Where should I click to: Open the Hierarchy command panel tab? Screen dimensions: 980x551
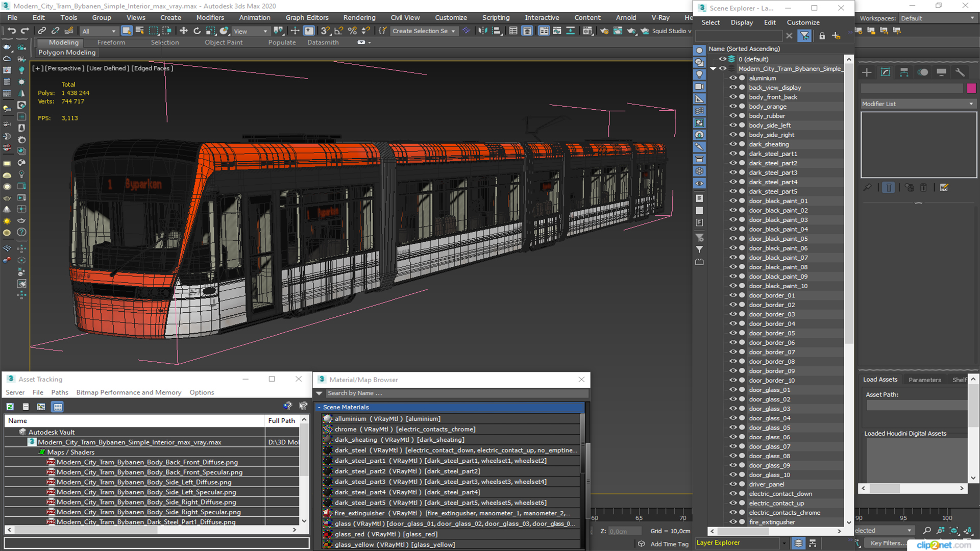(904, 72)
